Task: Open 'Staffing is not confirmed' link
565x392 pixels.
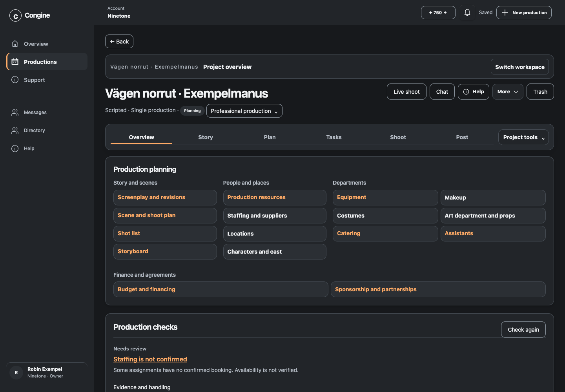Action: 150,359
